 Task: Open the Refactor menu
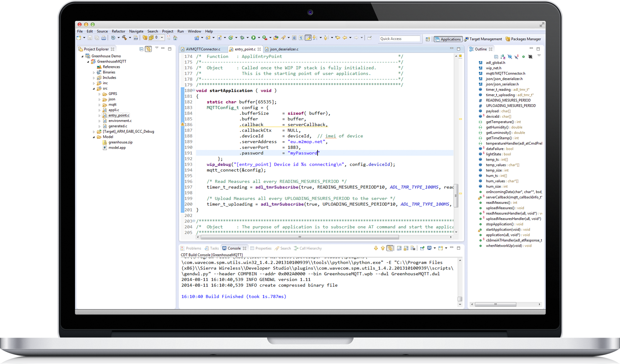pyautogui.click(x=118, y=31)
